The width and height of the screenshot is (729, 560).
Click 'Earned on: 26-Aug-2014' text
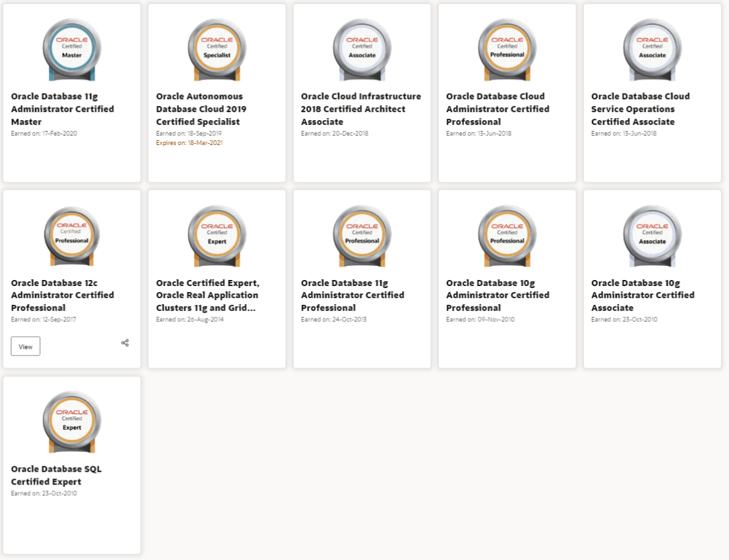point(190,320)
